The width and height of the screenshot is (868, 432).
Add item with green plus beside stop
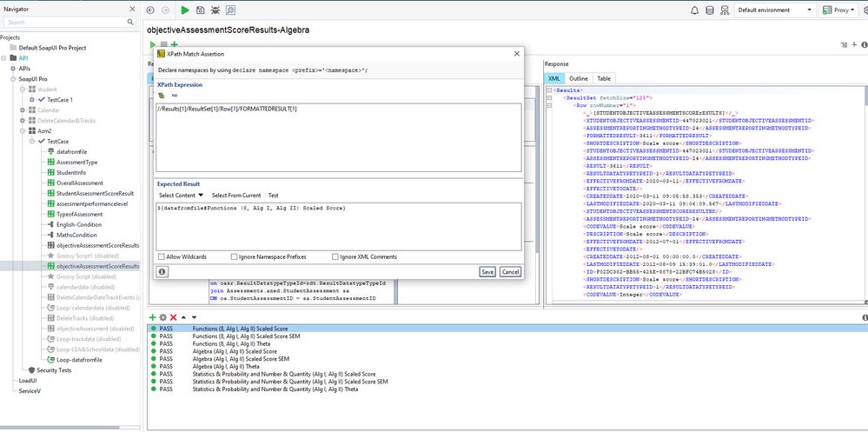(x=175, y=44)
